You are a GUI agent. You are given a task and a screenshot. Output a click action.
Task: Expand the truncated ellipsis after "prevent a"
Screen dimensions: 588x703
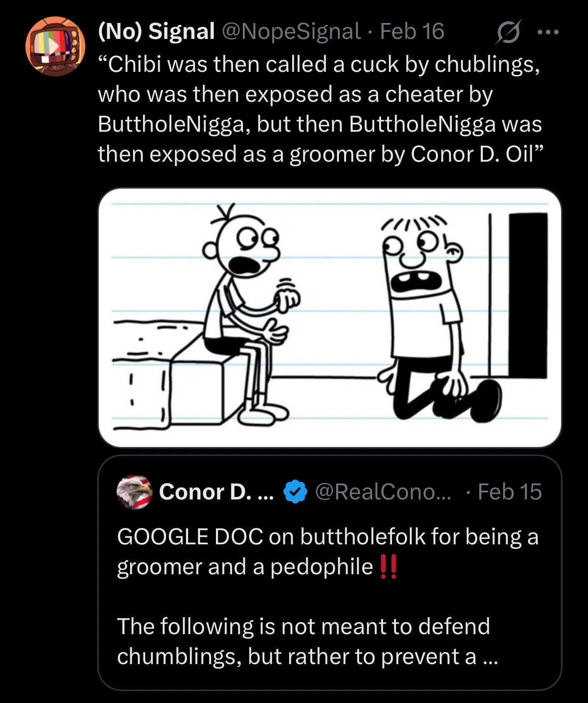pos(491,657)
